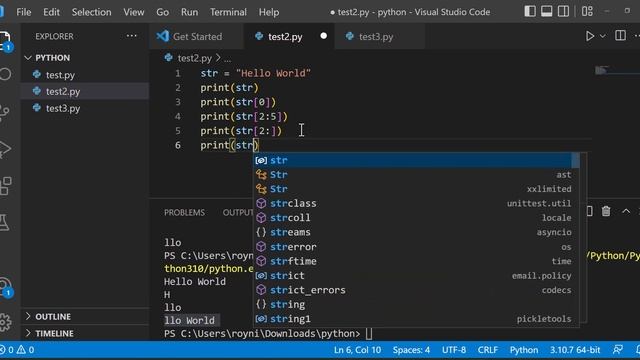The width and height of the screenshot is (640, 360).
Task: Open the Edit menu
Action: click(x=51, y=12)
